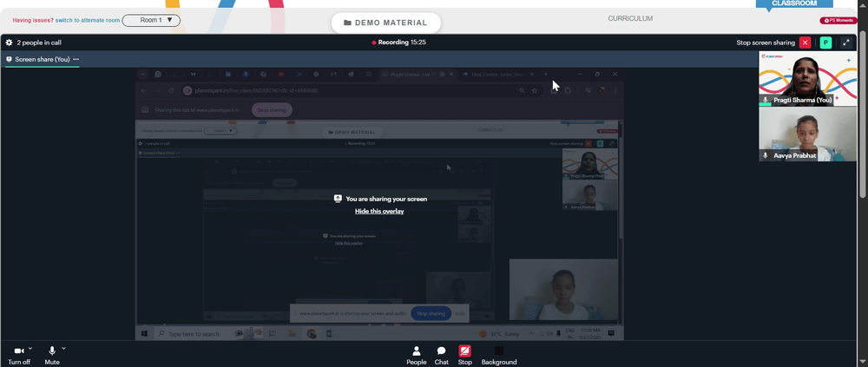This screenshot has height=367, width=868.
Task: Expand call view to fullscreen
Action: pyautogui.click(x=845, y=43)
